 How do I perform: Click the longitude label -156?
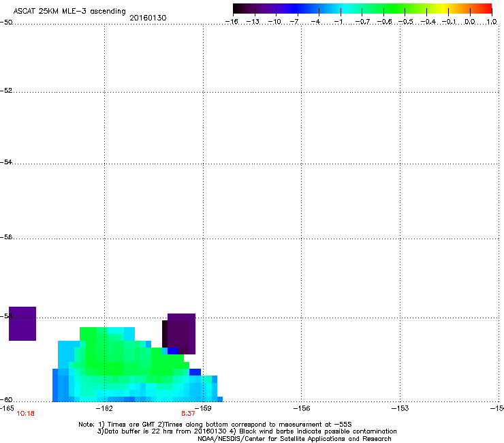(x=302, y=408)
